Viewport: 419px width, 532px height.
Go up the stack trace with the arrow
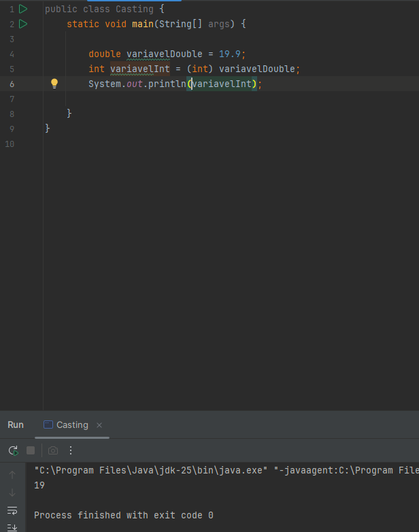pos(12,475)
